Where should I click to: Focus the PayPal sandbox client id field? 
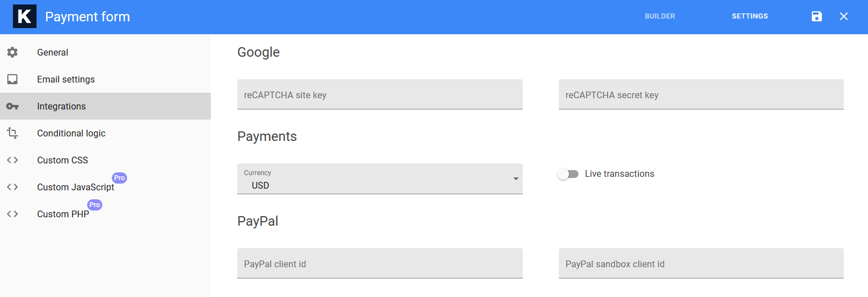point(701,263)
